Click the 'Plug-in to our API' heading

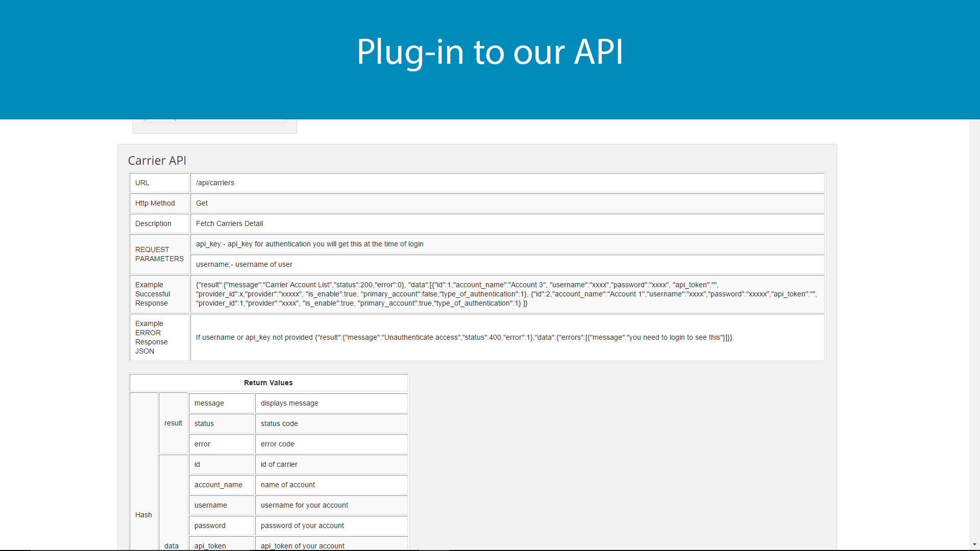coord(489,52)
